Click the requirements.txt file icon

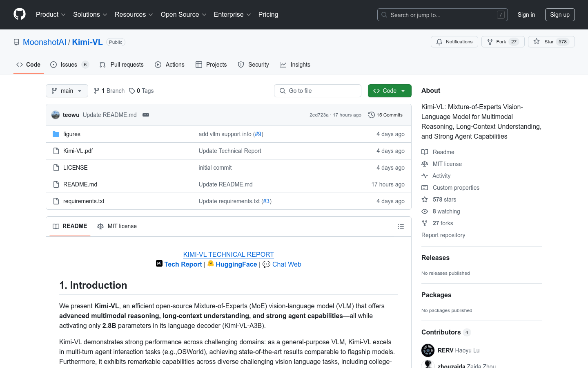[56, 201]
